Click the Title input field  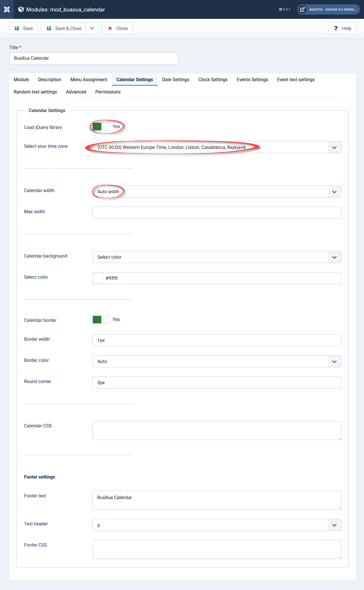click(94, 58)
